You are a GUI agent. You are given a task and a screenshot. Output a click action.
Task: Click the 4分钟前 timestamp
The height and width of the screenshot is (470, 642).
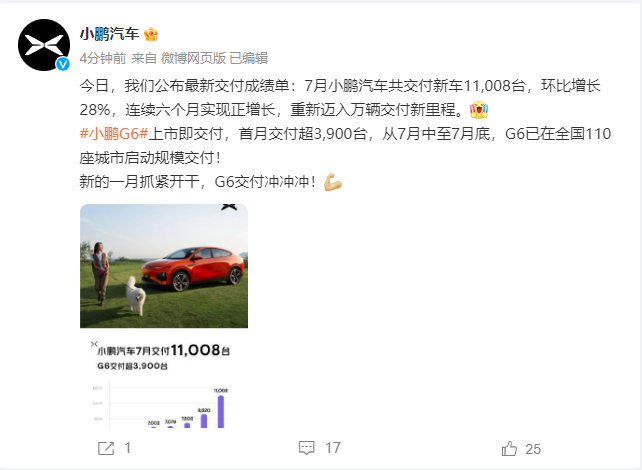[x=103, y=58]
